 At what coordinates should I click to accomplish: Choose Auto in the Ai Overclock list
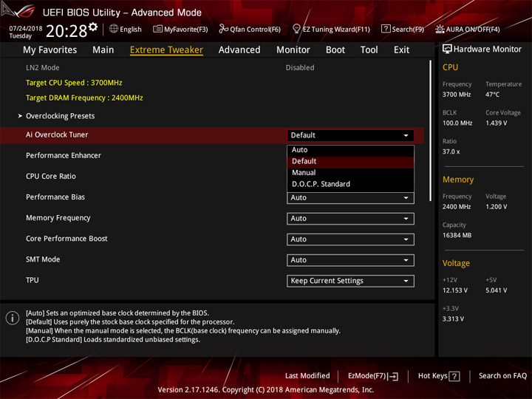[350, 150]
